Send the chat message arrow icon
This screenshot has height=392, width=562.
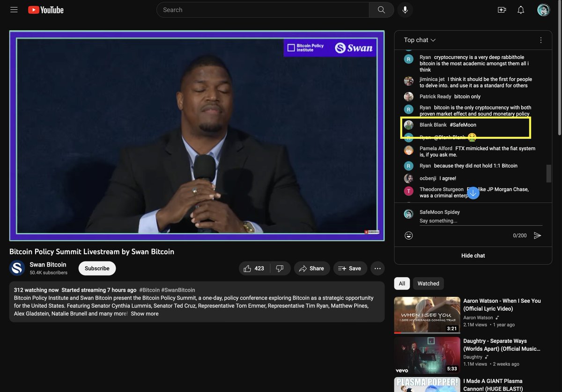pyautogui.click(x=538, y=235)
